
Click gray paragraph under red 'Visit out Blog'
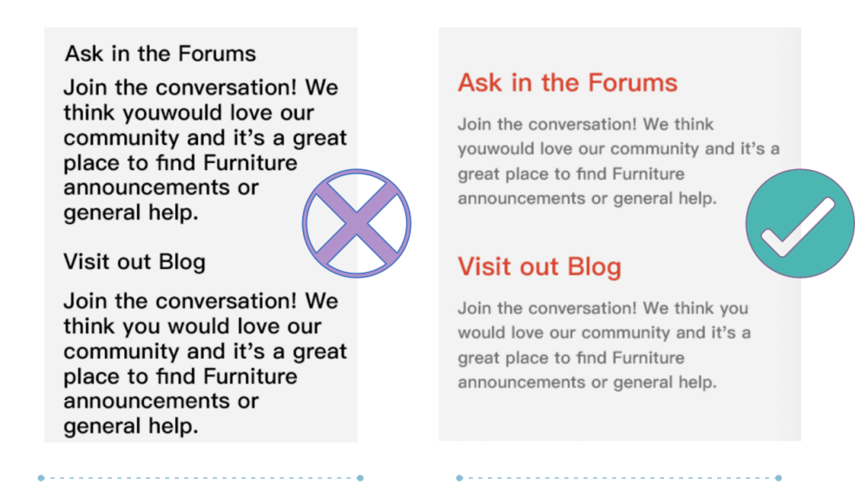pos(604,345)
